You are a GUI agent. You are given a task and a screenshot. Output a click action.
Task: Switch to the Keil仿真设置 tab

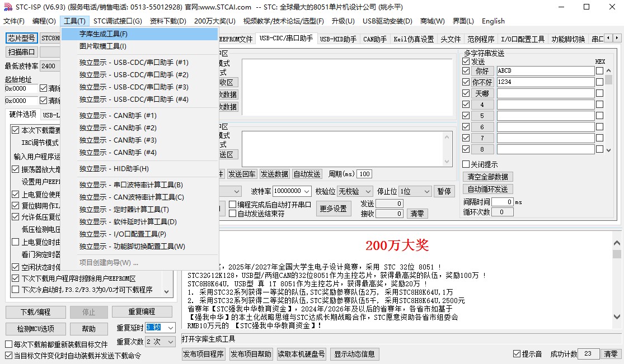click(414, 39)
